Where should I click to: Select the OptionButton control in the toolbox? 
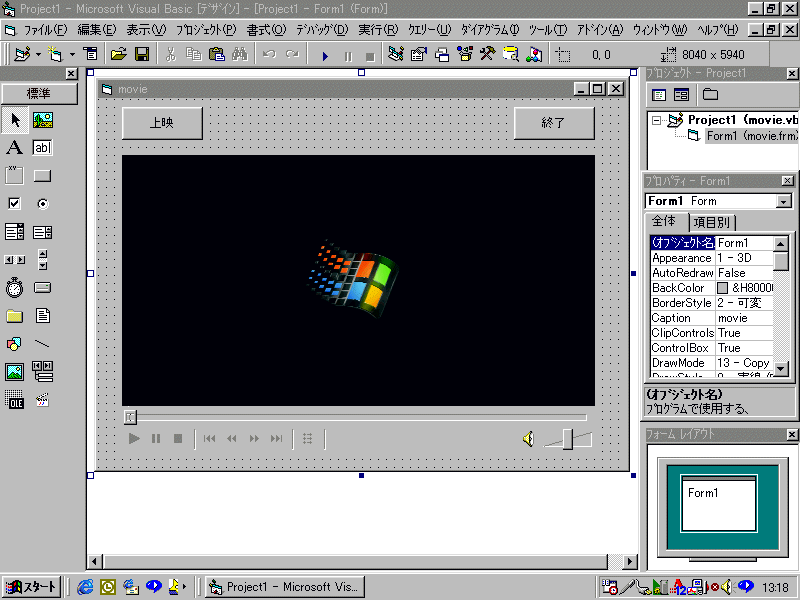[42, 204]
